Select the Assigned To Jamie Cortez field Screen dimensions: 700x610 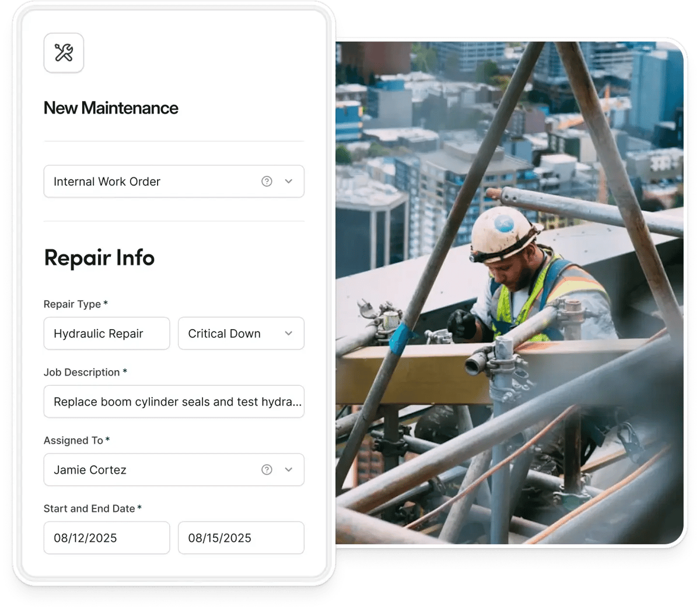[x=174, y=470]
